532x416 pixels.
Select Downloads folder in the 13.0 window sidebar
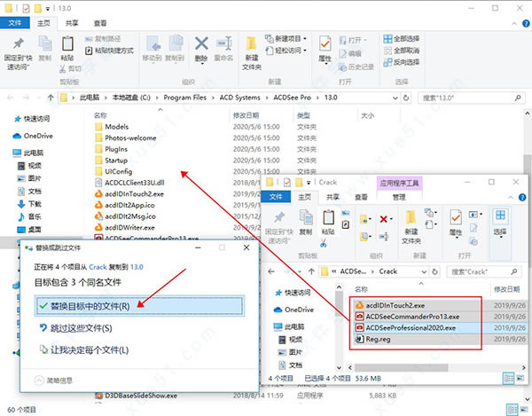pos(29,204)
